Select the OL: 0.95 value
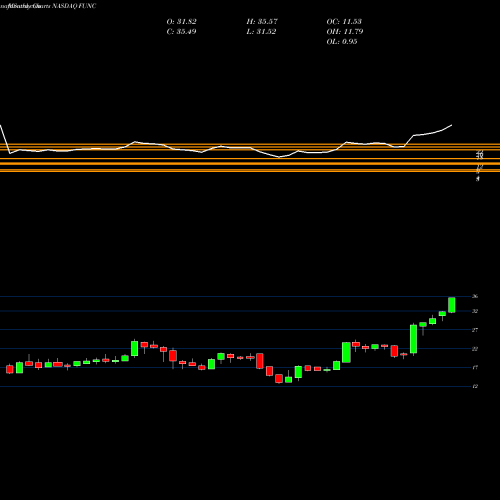500x500 pixels. (x=342, y=42)
